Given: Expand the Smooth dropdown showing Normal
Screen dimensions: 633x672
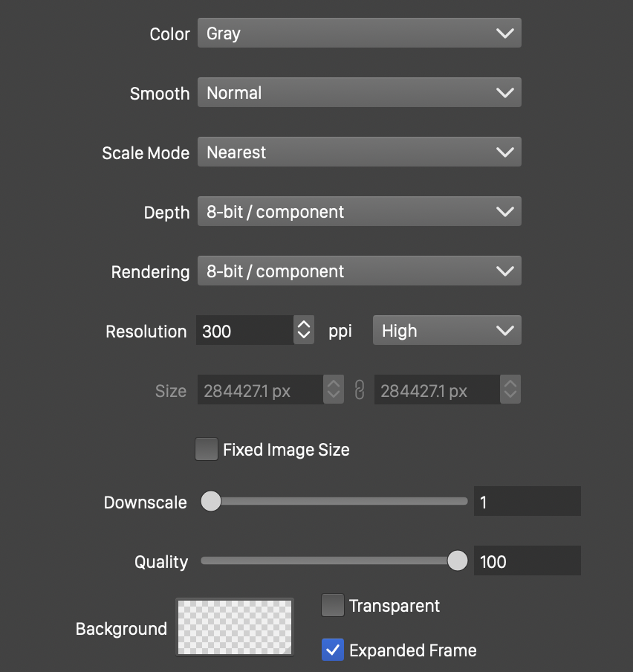Looking at the screenshot, I should pyautogui.click(x=359, y=93).
